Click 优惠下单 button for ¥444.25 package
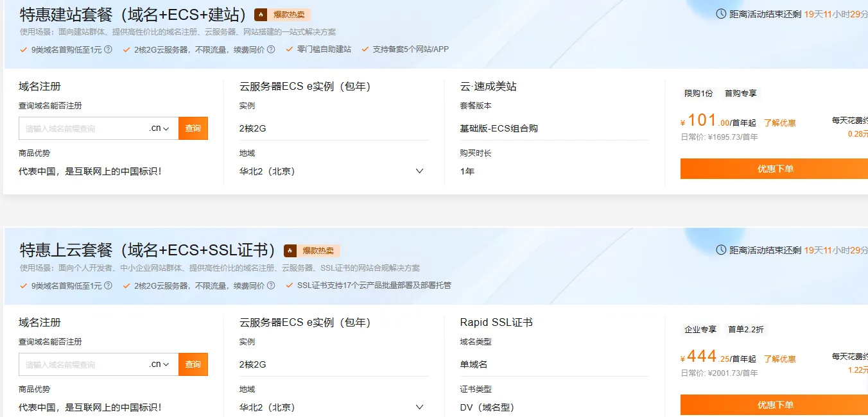This screenshot has height=417, width=868. (x=774, y=405)
